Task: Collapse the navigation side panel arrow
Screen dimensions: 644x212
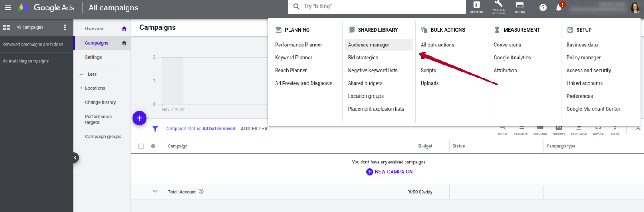Action: [x=76, y=158]
